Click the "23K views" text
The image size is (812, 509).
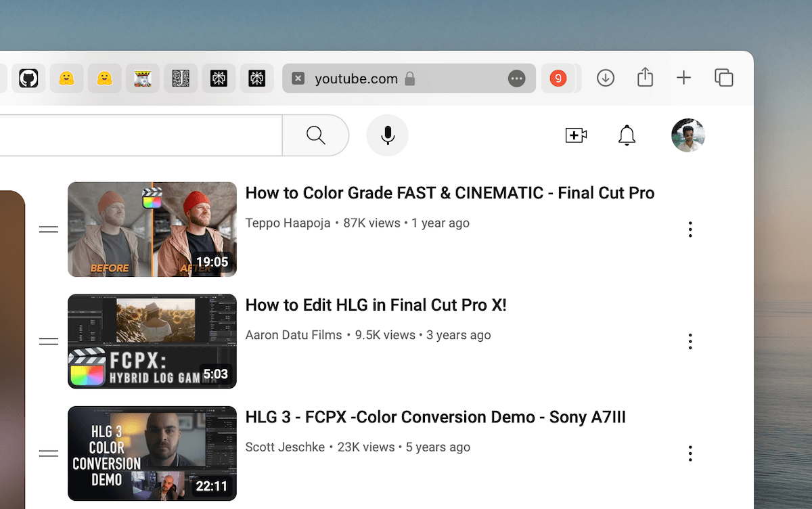[x=366, y=447]
